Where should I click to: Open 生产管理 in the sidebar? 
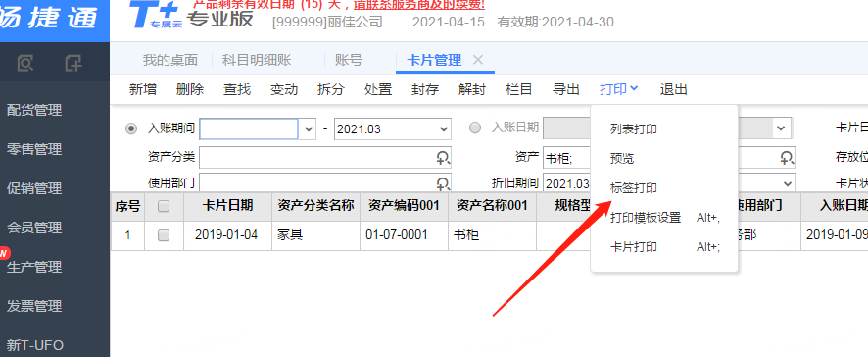pos(34,267)
